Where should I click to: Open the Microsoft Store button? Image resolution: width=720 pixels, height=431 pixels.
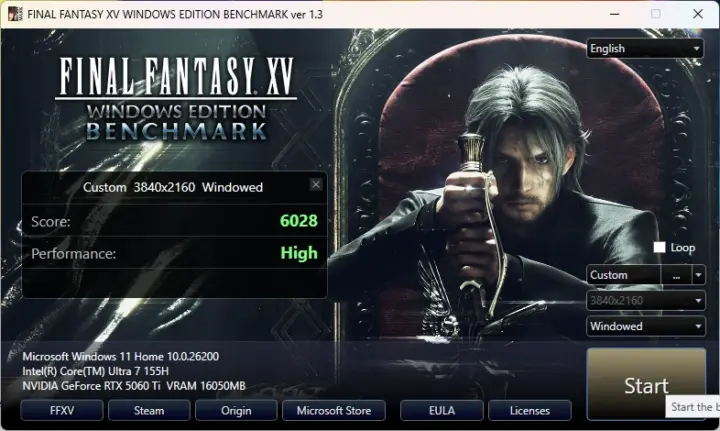tap(334, 410)
